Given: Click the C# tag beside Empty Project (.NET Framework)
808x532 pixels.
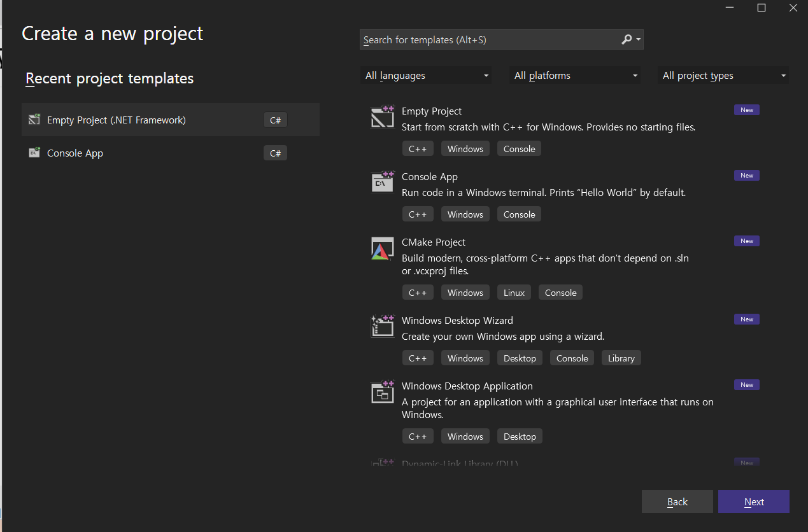Looking at the screenshot, I should (x=275, y=120).
